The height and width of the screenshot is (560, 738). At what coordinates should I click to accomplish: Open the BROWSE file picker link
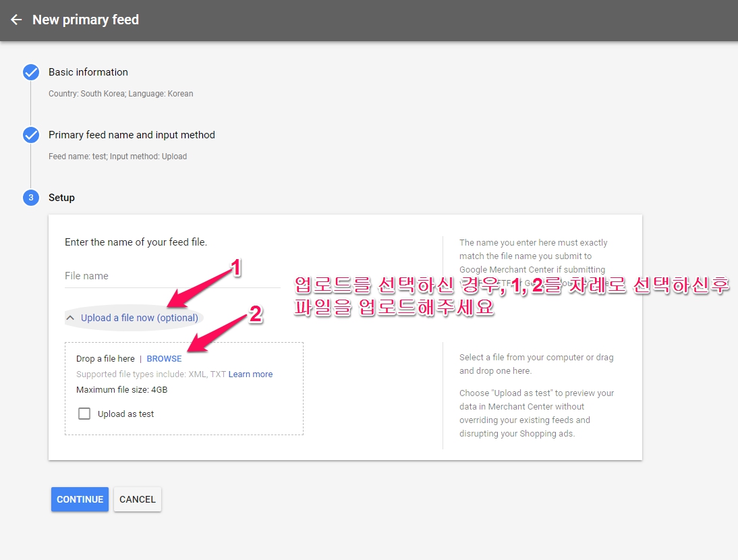pyautogui.click(x=164, y=359)
